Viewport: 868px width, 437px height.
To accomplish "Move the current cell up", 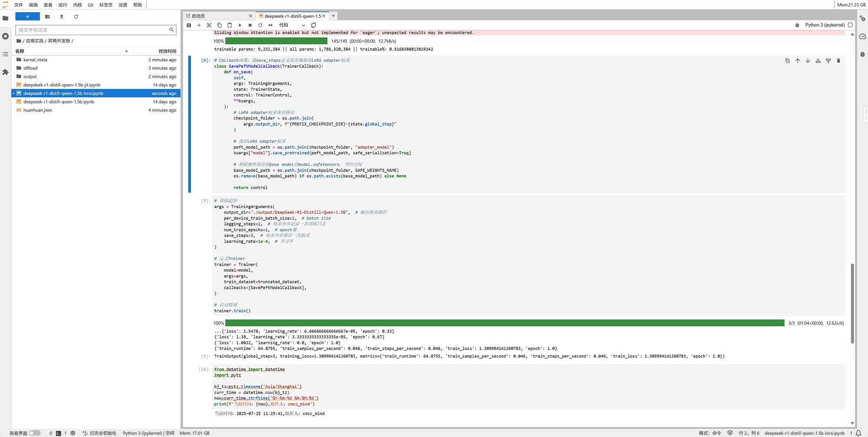I will [x=797, y=61].
